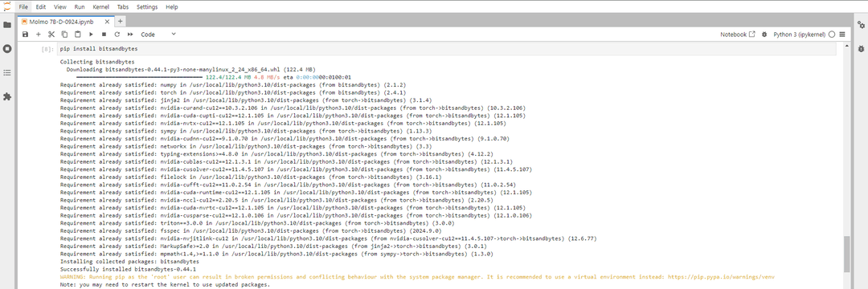Open the Kernel menu
The height and width of the screenshot is (289, 868).
tap(100, 7)
